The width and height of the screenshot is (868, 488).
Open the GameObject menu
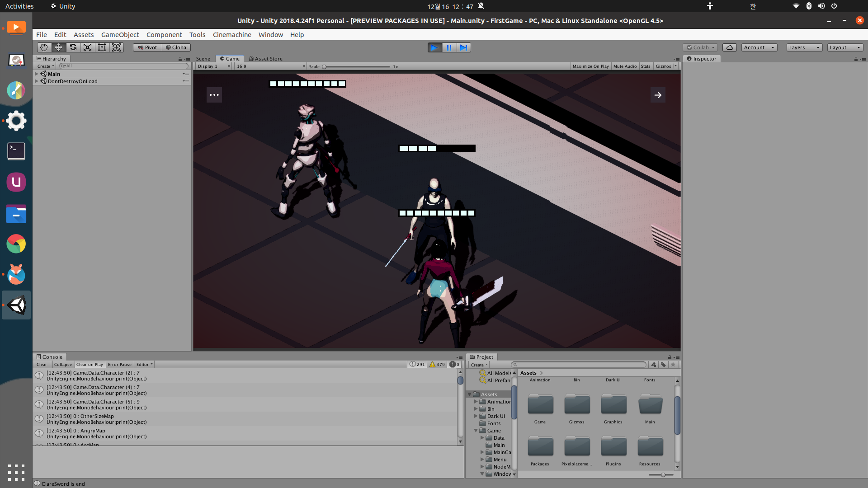[x=120, y=35]
